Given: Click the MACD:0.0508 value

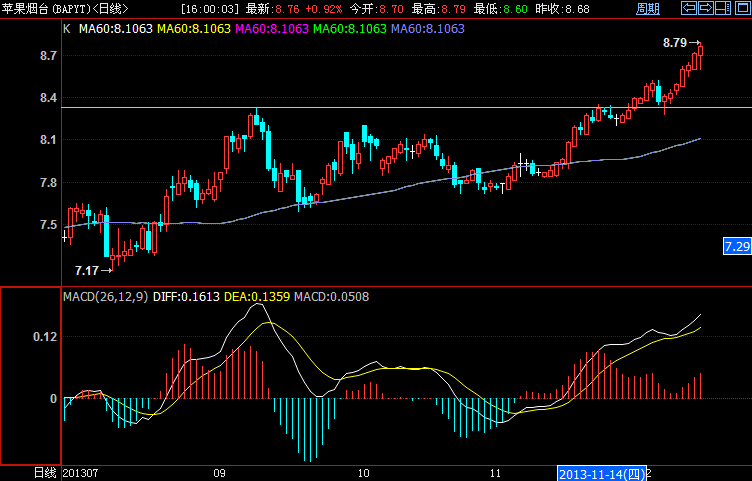Looking at the screenshot, I should click(331, 297).
